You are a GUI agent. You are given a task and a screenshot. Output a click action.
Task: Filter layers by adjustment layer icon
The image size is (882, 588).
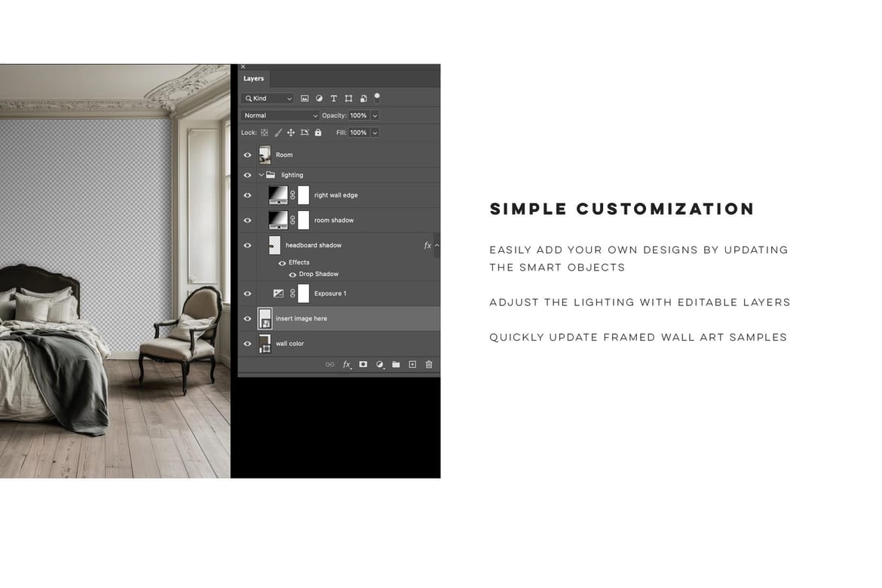click(x=319, y=99)
